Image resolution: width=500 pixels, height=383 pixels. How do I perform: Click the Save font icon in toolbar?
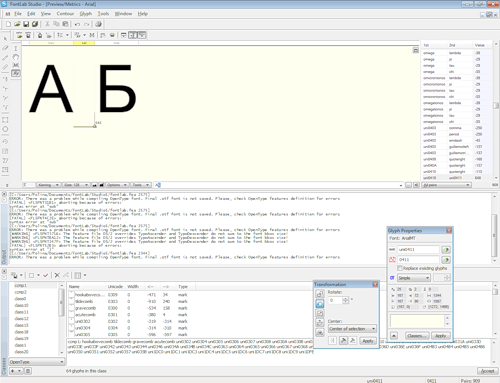point(26,24)
